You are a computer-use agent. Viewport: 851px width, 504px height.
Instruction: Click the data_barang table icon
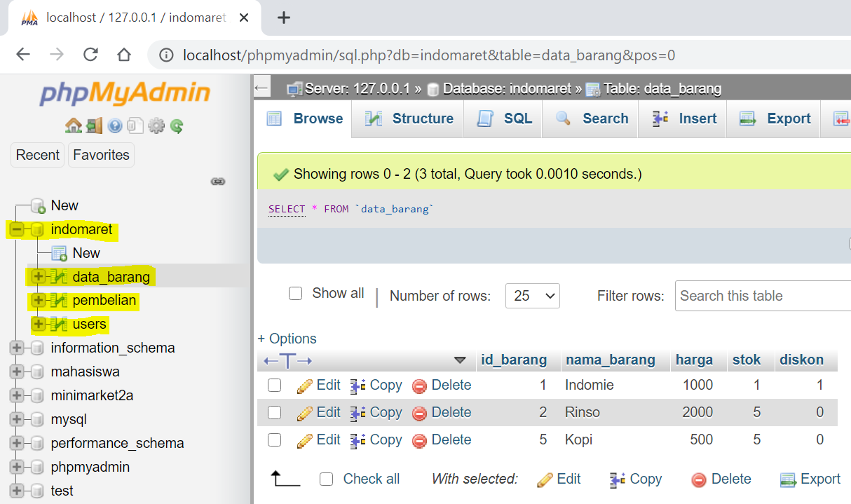[60, 277]
